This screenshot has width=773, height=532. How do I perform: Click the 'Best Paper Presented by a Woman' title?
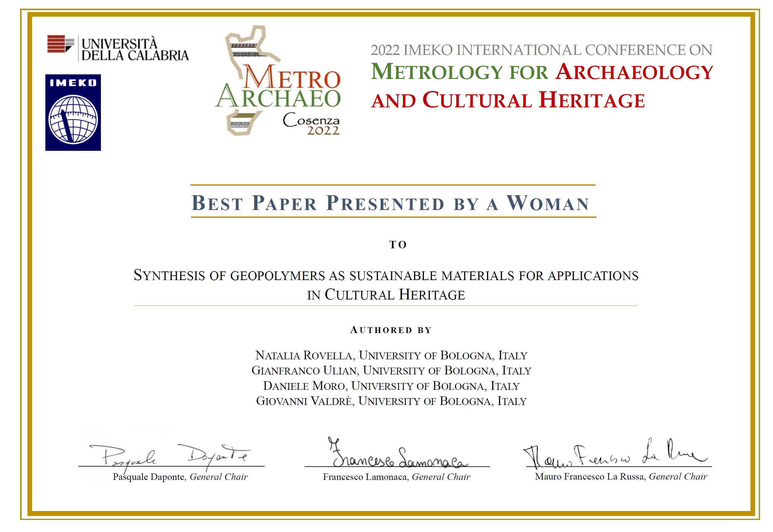(x=390, y=203)
